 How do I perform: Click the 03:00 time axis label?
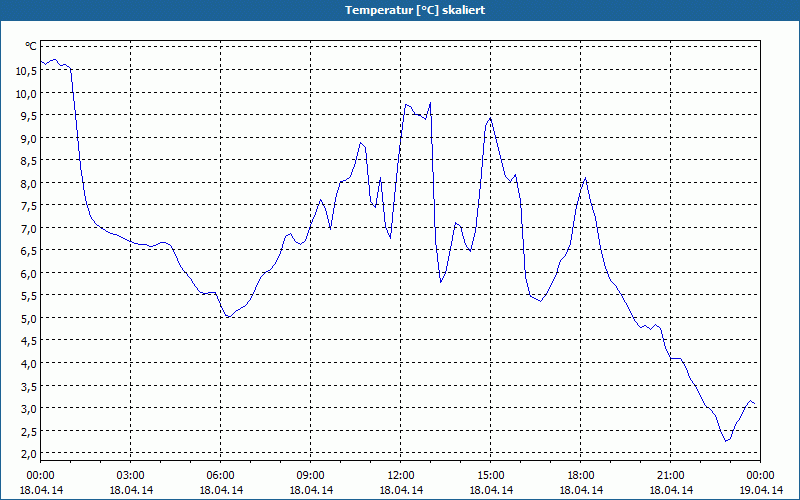point(131,476)
